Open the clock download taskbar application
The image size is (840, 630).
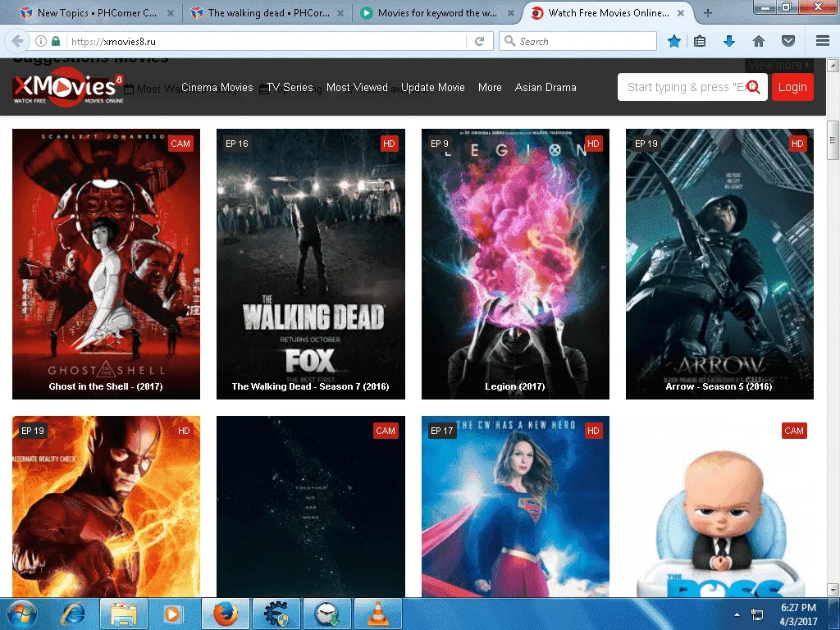pyautogui.click(x=326, y=614)
